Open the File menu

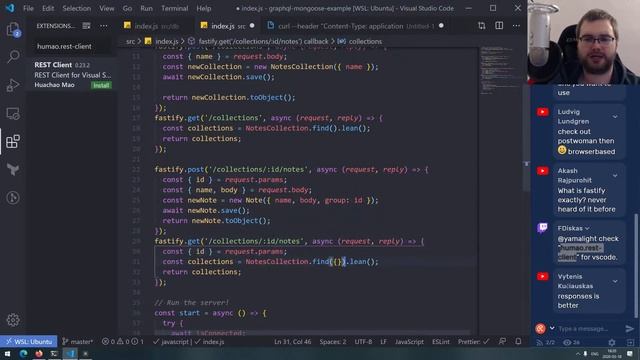pyautogui.click(x=28, y=8)
